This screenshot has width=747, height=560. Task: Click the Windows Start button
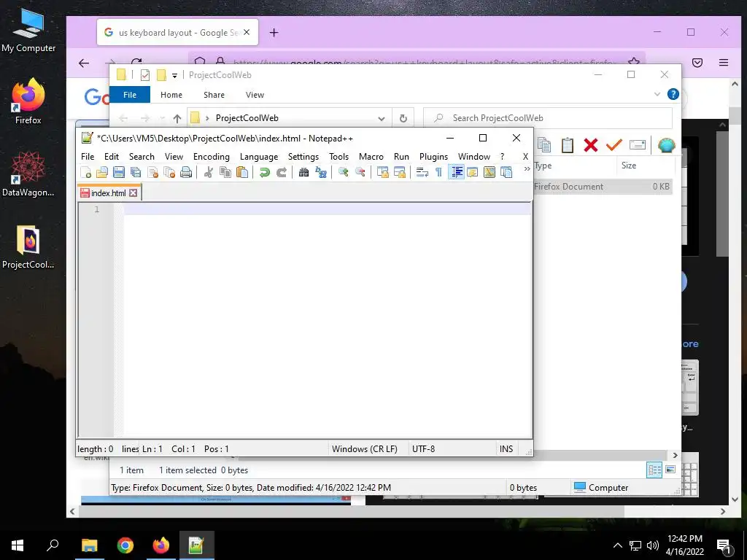coord(18,545)
